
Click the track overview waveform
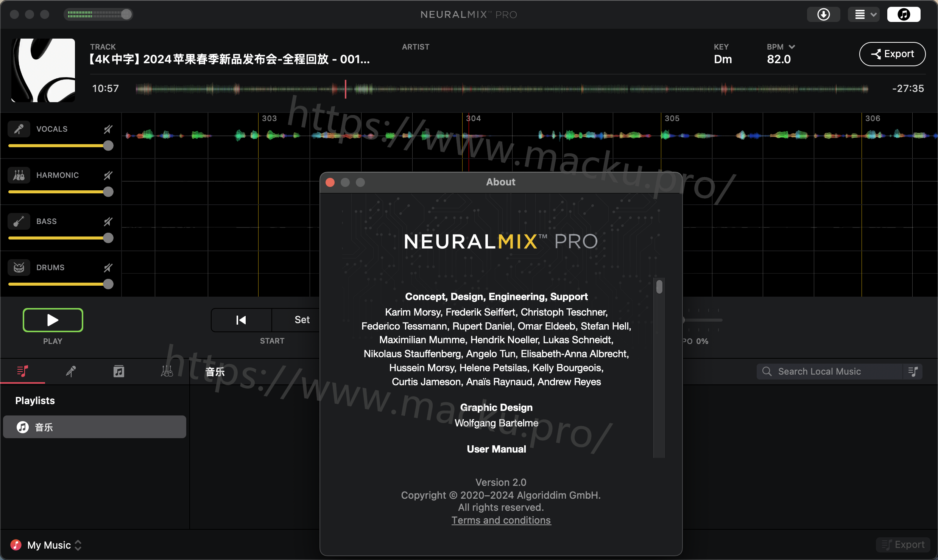pos(502,89)
